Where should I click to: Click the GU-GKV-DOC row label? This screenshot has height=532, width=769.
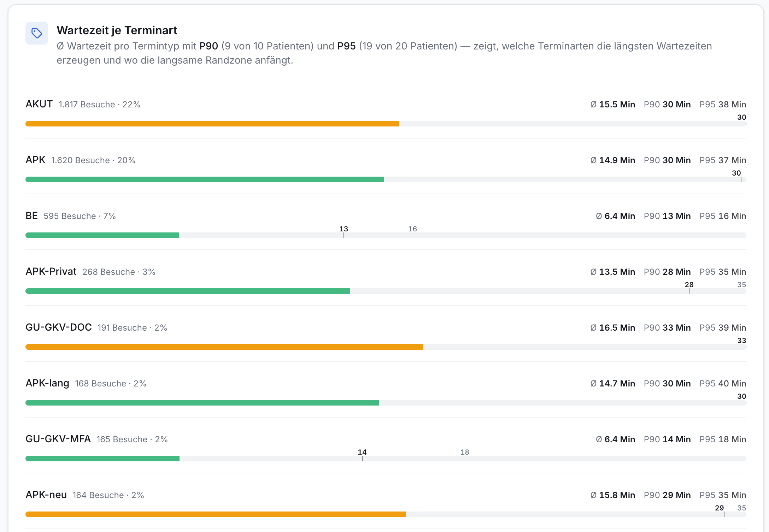coord(59,327)
